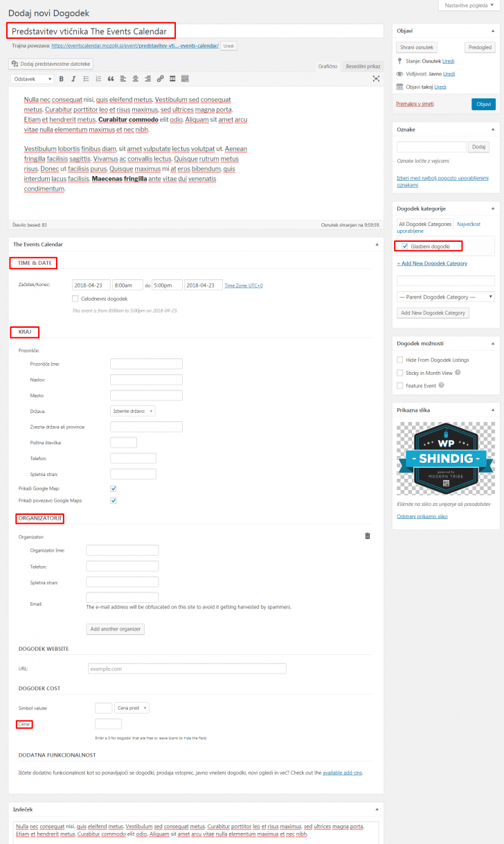
Task: Click the key icon beside Stanje
Action: (399, 61)
